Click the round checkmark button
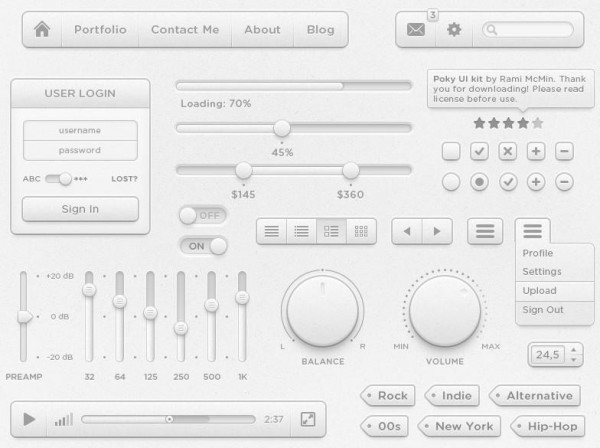Viewport: 600px width, 448px height. point(508,182)
